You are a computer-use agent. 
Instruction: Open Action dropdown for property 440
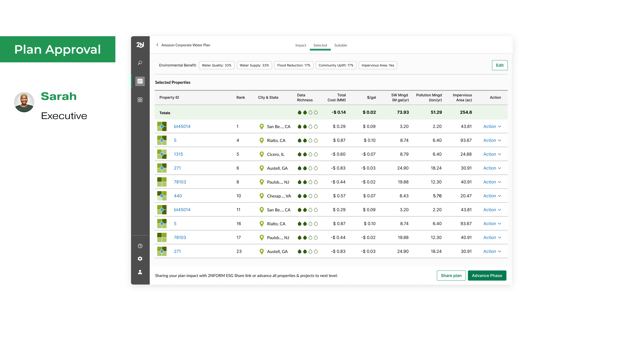492,196
